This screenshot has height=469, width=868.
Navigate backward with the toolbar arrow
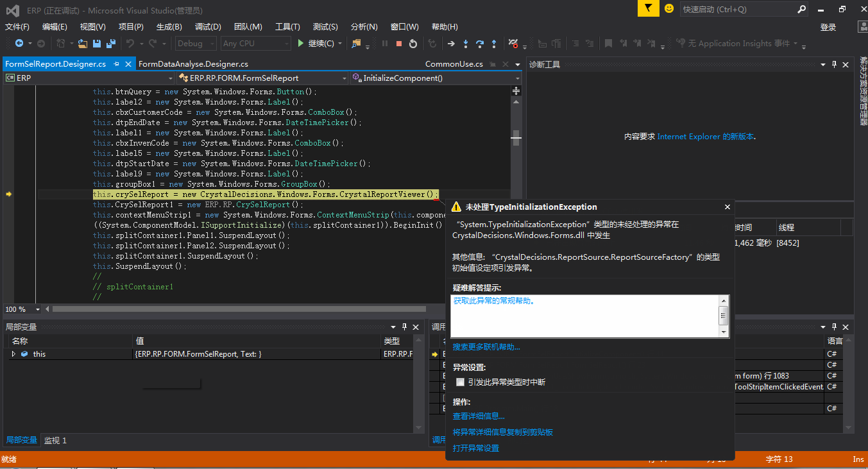point(19,44)
